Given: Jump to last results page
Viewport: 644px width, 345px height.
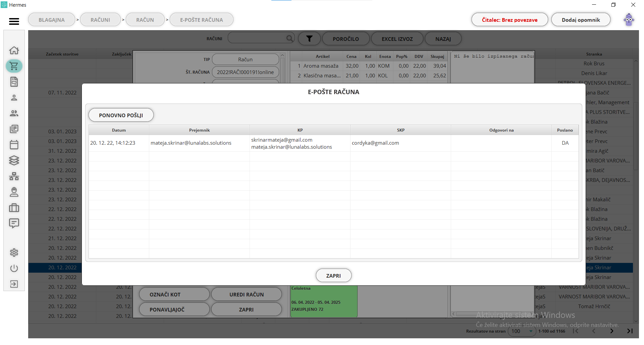Looking at the screenshot, I should click(x=630, y=331).
